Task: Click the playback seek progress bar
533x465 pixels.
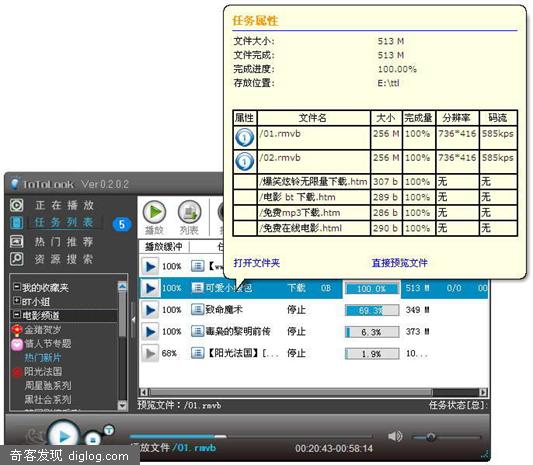Action: (251, 436)
